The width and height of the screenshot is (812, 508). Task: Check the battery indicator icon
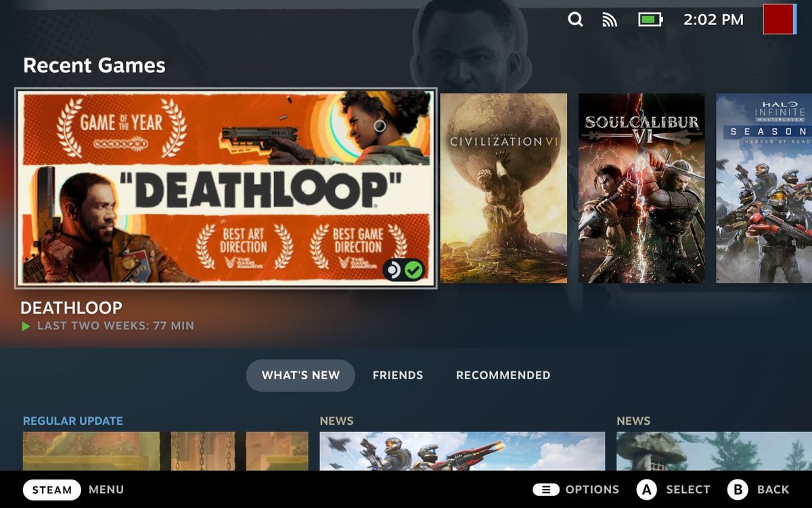tap(650, 20)
